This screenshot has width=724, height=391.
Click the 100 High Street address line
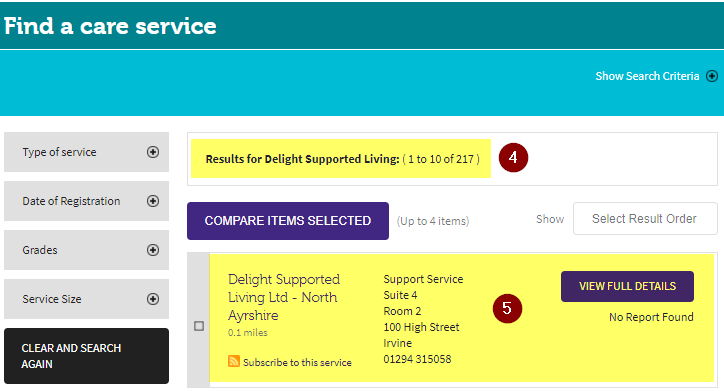click(x=421, y=327)
